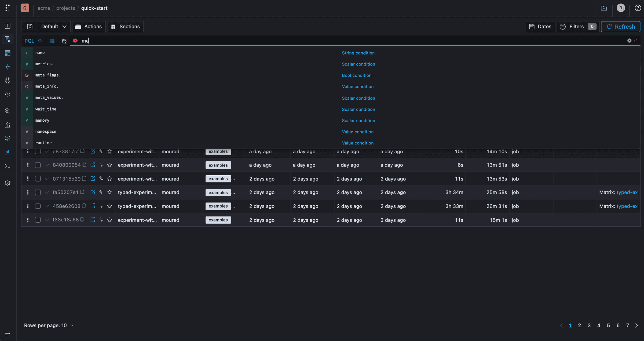Select the runs table sidebar icon

(x=8, y=39)
